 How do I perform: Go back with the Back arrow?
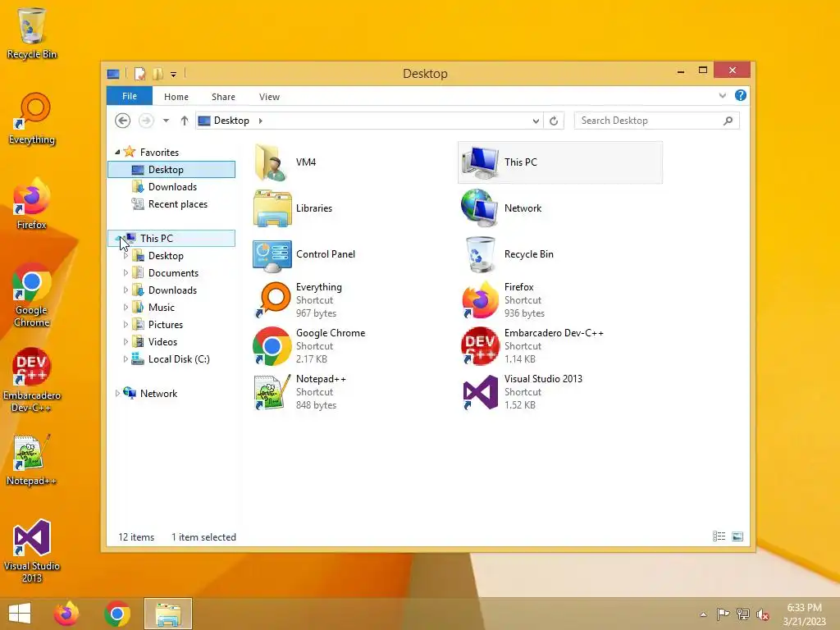pos(123,121)
